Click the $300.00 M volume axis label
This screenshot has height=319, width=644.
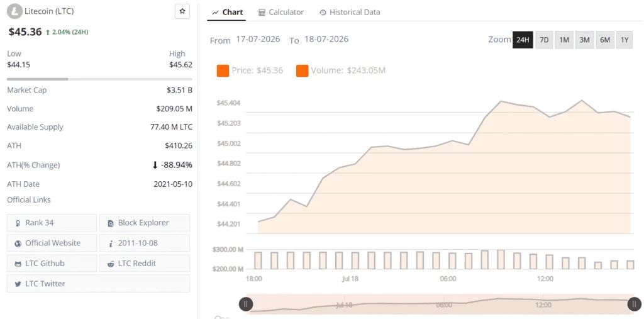pos(228,250)
